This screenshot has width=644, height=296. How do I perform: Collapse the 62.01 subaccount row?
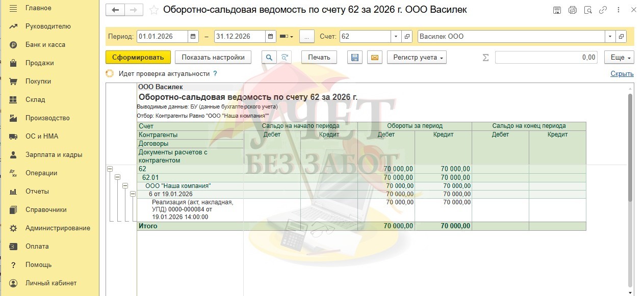point(117,177)
